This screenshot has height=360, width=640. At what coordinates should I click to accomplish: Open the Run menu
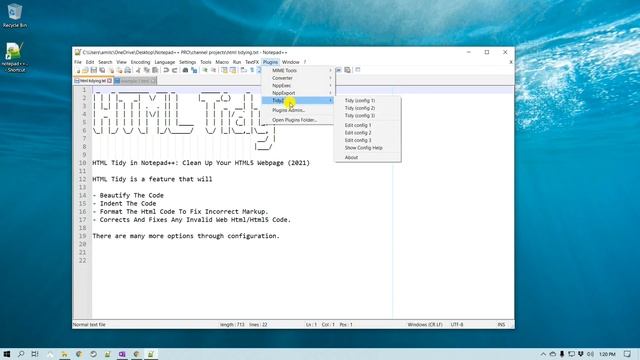coord(237,62)
